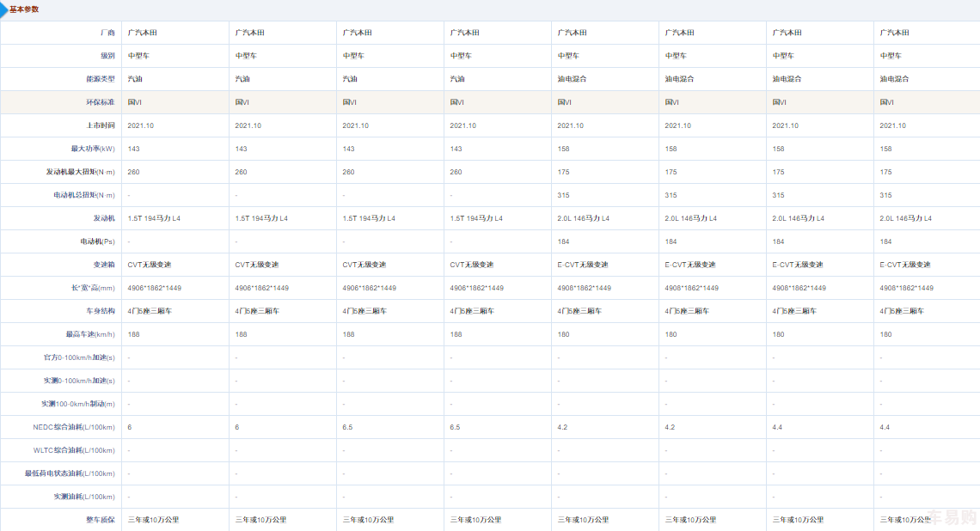Highlight the 环保标准 row label
The width and height of the screenshot is (980, 531).
(x=100, y=102)
